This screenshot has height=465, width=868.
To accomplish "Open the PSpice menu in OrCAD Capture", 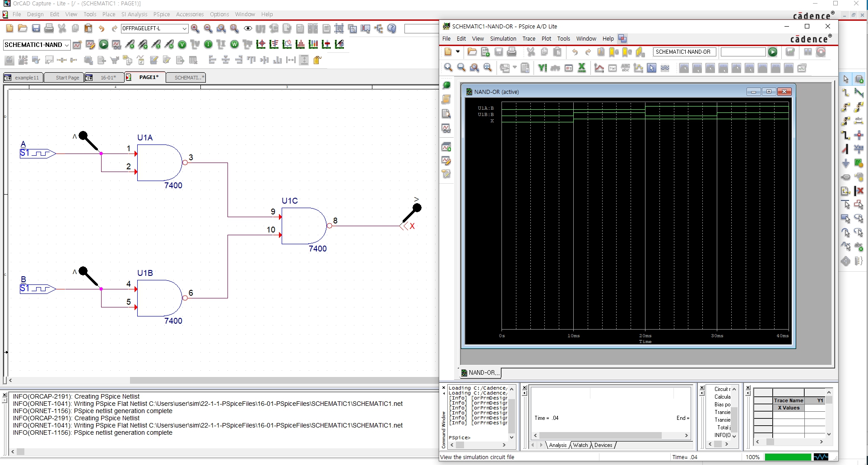I will pyautogui.click(x=162, y=14).
